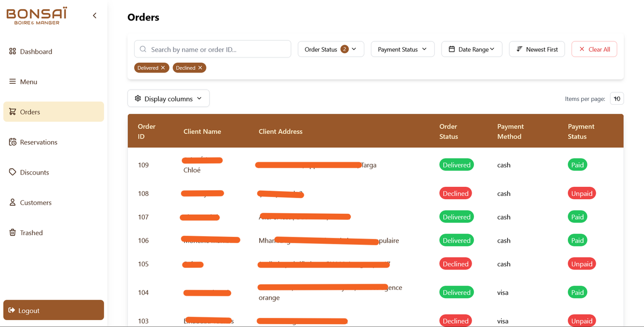Remove the Declined filter chip
644x327 pixels.
tap(200, 68)
